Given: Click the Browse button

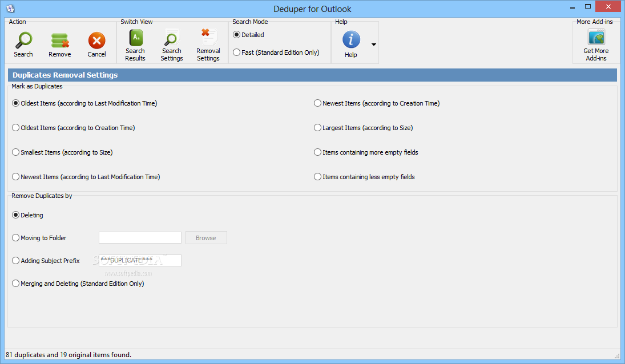Looking at the screenshot, I should [x=206, y=238].
